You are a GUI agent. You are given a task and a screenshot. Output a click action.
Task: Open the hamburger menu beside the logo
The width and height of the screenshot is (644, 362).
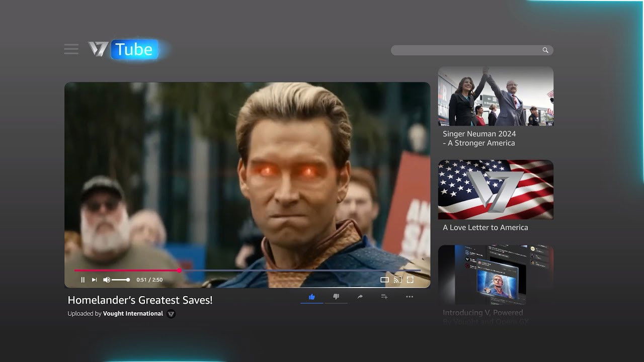point(71,49)
